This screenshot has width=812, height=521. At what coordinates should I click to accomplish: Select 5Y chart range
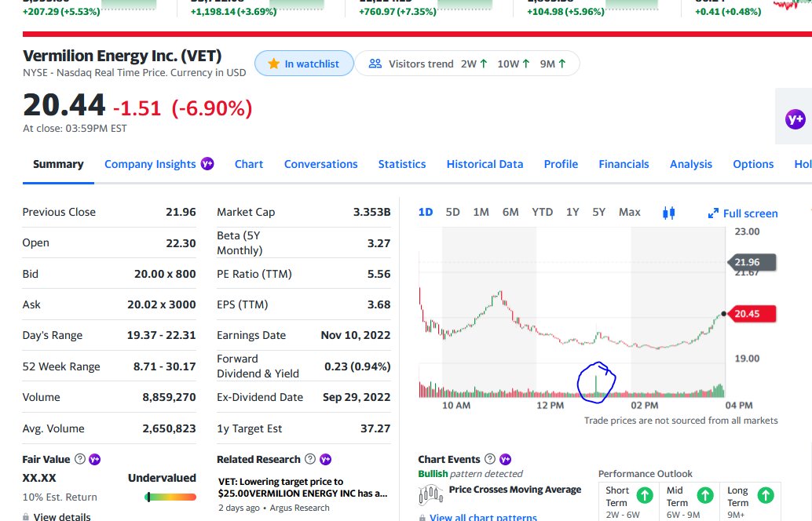click(x=598, y=212)
